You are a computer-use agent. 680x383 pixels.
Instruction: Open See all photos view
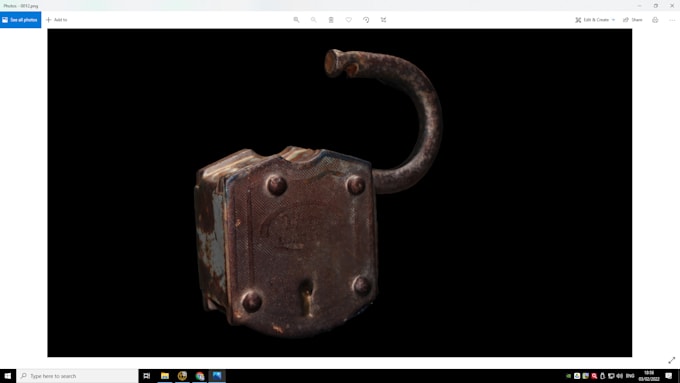pos(20,20)
